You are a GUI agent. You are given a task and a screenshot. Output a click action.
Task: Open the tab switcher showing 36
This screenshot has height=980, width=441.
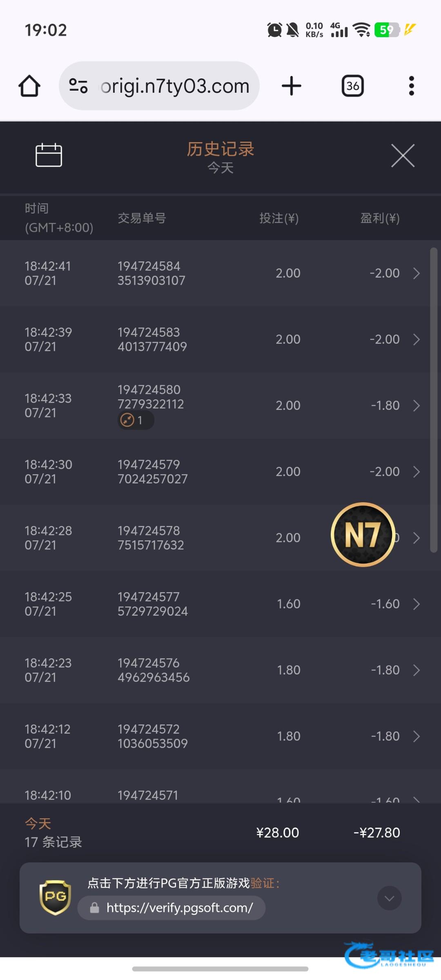coord(352,86)
